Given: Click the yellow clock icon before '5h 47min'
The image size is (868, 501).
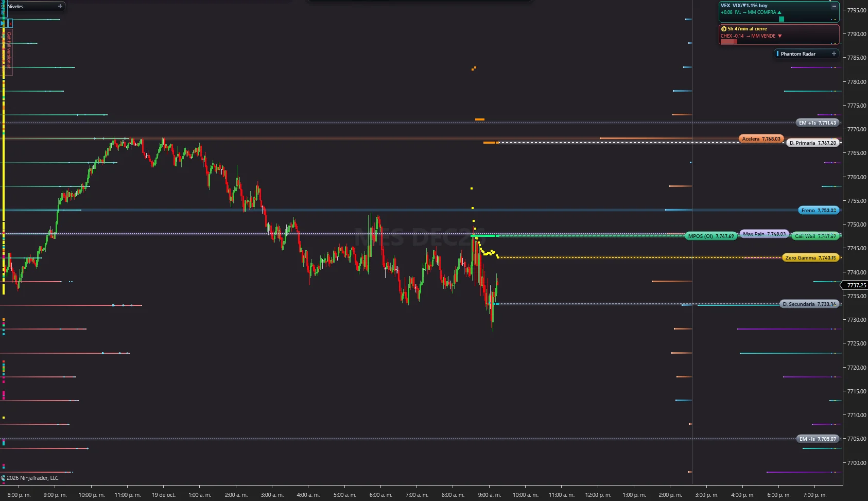Looking at the screenshot, I should tap(723, 29).
